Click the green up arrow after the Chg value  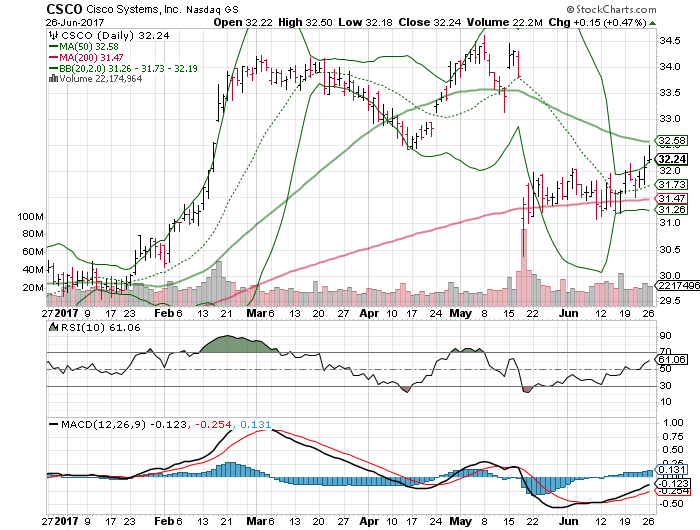652,23
